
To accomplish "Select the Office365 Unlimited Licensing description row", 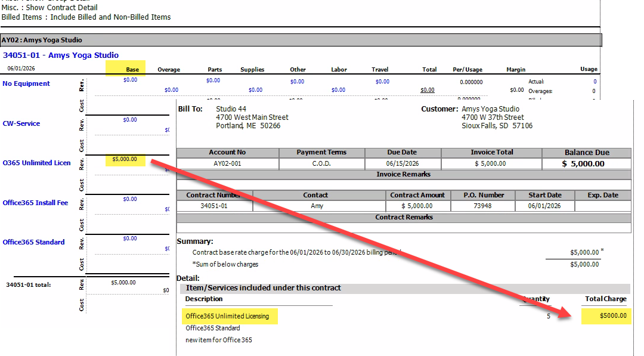I will tap(227, 316).
